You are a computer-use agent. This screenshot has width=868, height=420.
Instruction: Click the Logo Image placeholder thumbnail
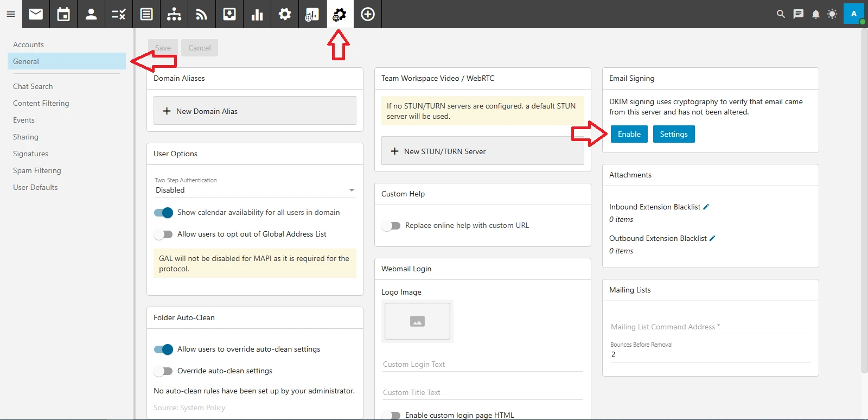[417, 321]
